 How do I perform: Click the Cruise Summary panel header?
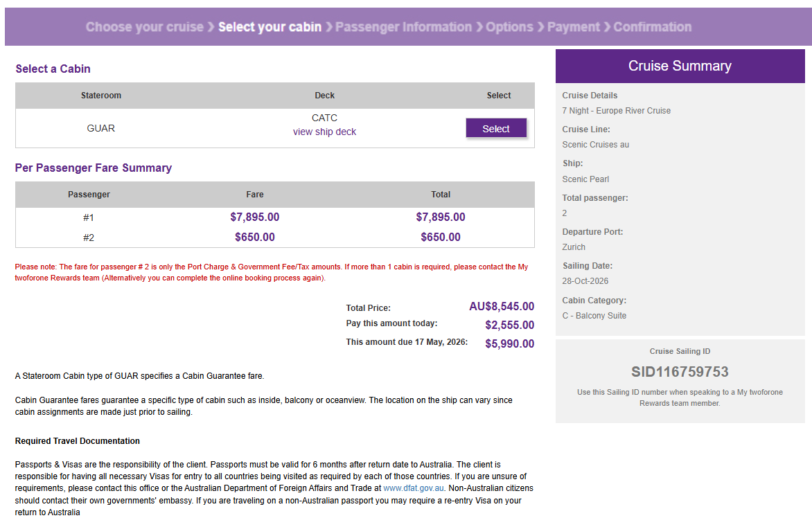tap(679, 66)
